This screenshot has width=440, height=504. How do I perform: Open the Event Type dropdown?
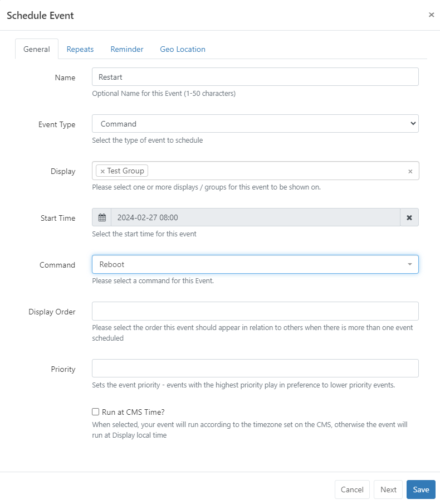coord(255,124)
